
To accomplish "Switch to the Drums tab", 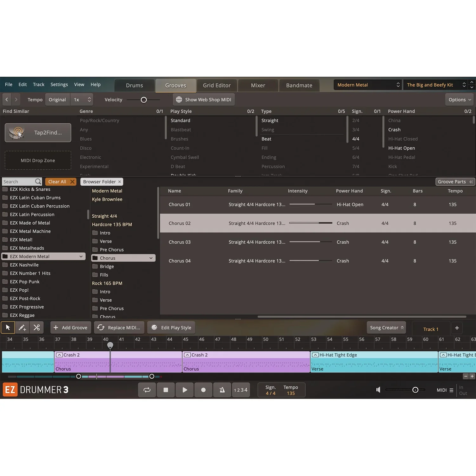I will click(x=135, y=85).
